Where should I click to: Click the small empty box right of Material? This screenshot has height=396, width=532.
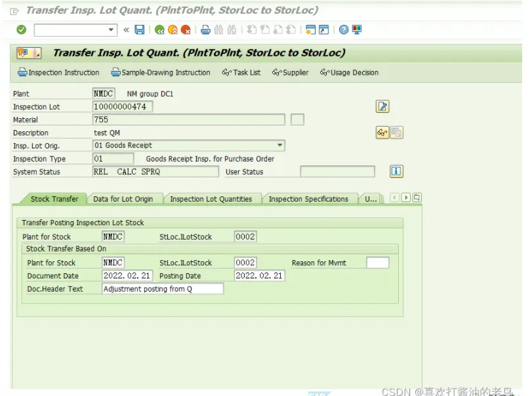point(297,120)
